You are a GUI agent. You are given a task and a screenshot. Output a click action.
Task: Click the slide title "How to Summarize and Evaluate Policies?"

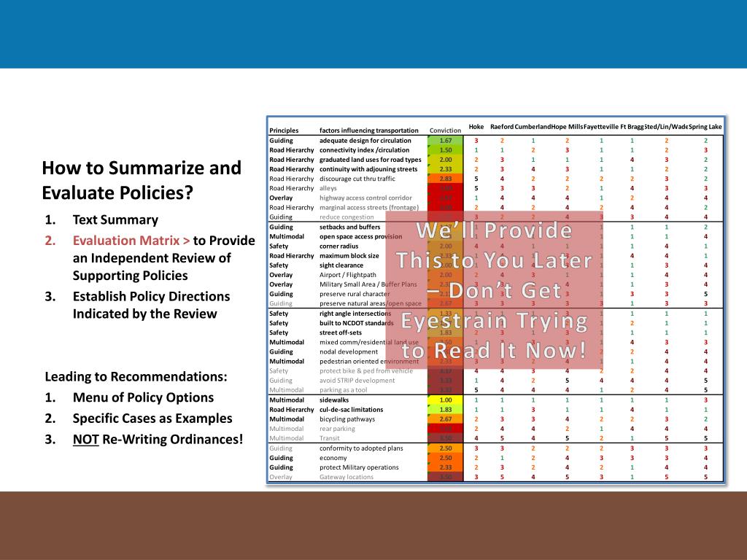pos(142,180)
